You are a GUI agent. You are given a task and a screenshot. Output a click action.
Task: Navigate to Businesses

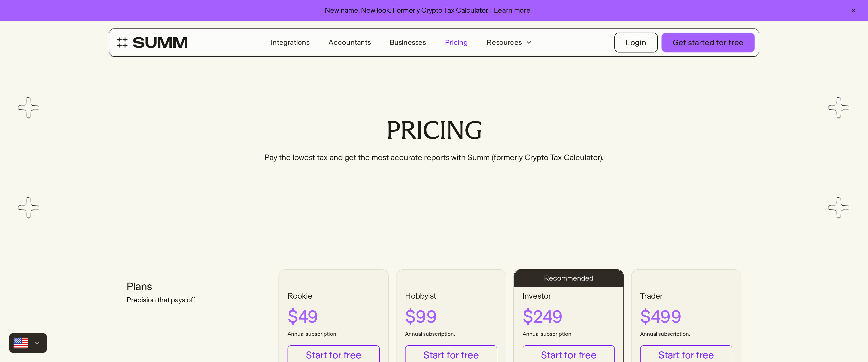408,43
